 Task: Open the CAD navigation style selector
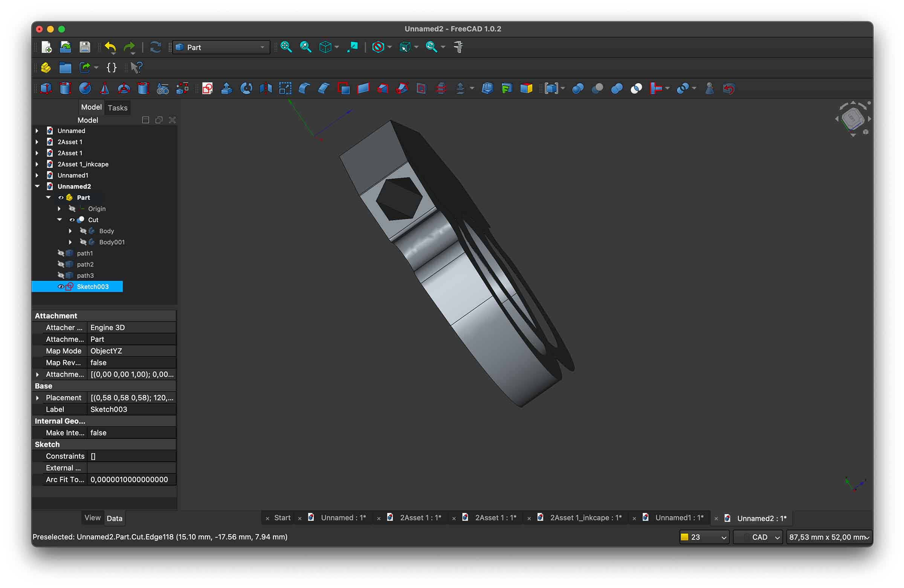pos(758,537)
